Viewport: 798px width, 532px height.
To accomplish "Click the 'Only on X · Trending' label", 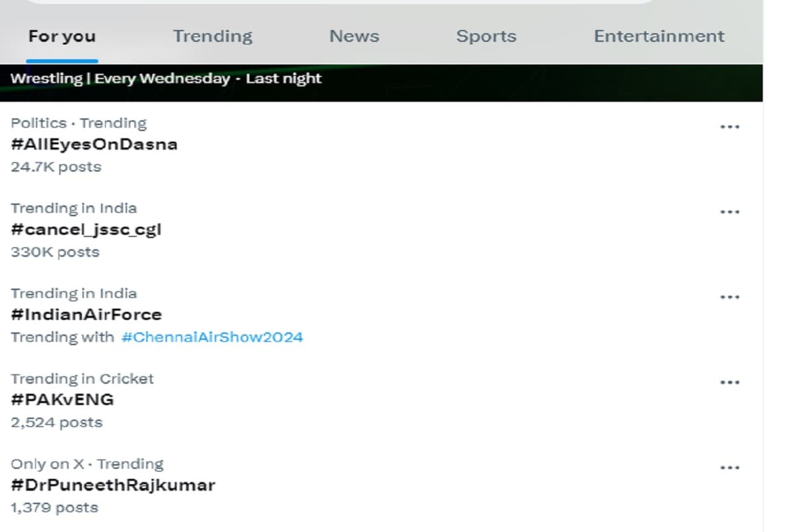I will point(86,464).
